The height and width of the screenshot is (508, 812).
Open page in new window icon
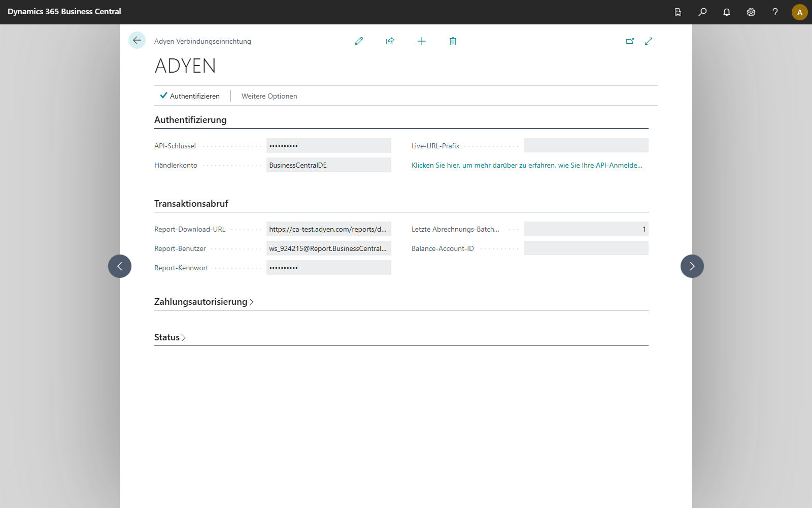point(630,41)
